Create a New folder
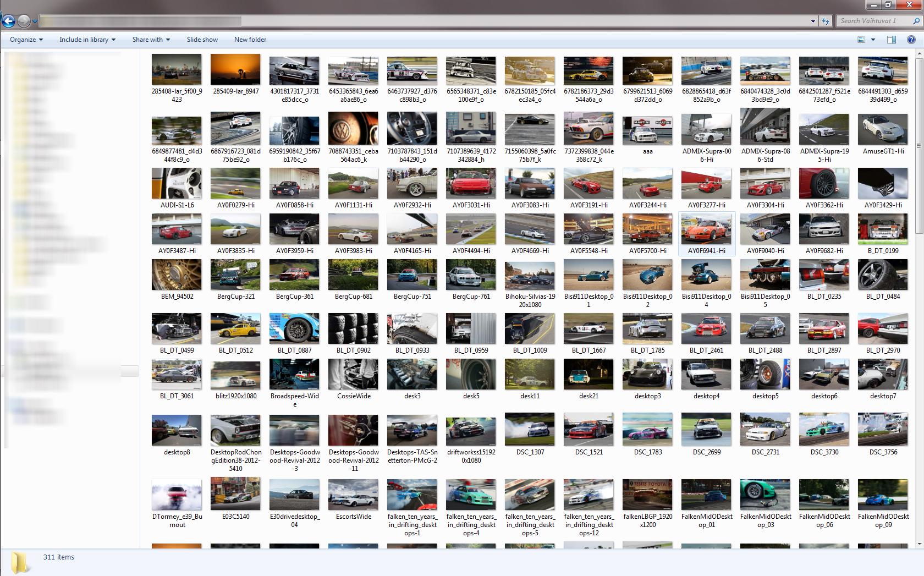 (x=250, y=40)
